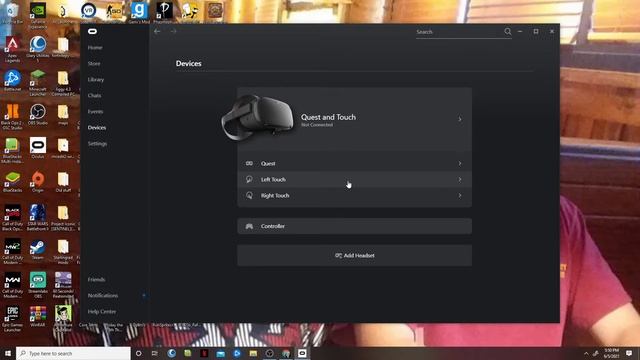640x360 pixels.
Task: Open the Right Touch row chevron
Action: tap(460, 196)
